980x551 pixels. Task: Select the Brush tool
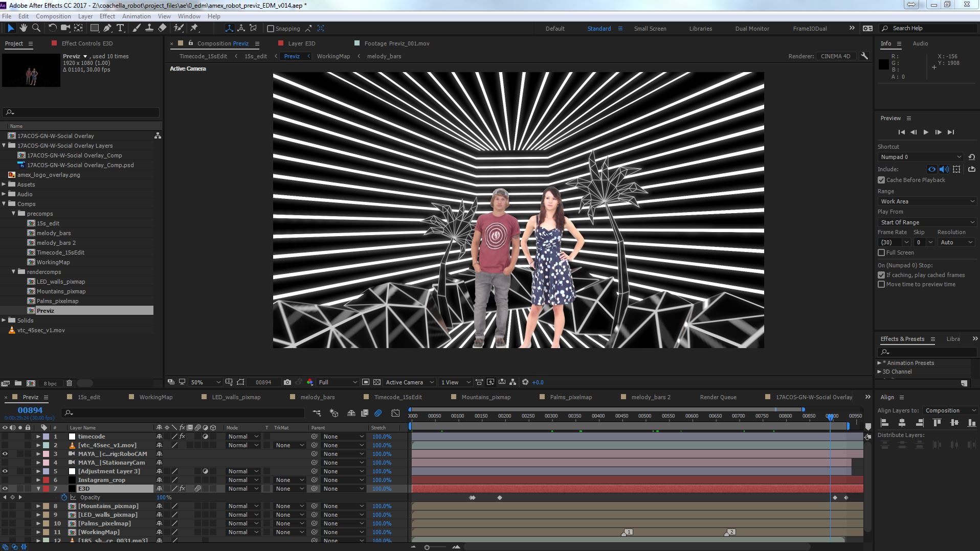point(137,28)
